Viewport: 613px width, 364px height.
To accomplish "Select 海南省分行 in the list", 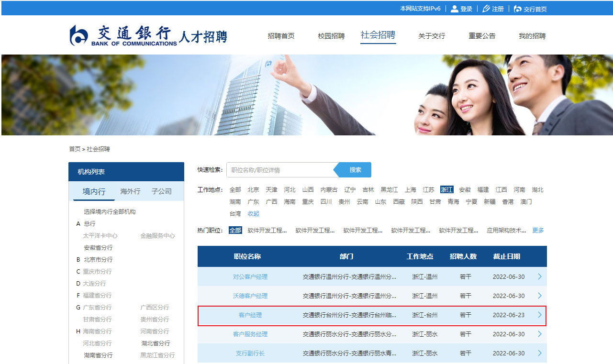I will pos(97,331).
